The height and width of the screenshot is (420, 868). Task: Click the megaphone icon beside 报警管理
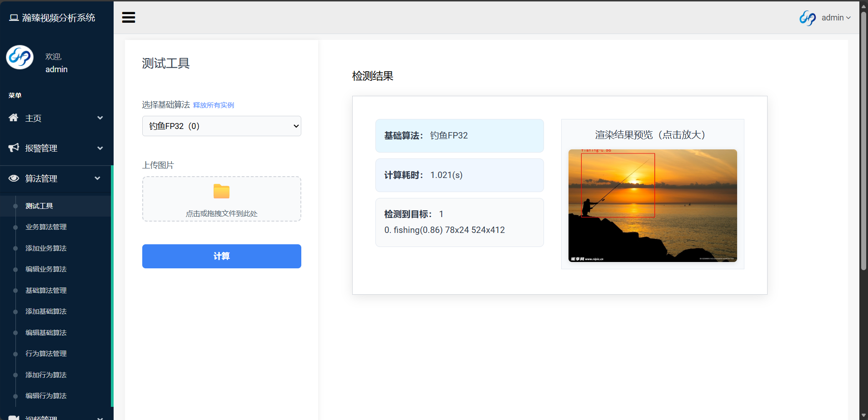tap(14, 148)
